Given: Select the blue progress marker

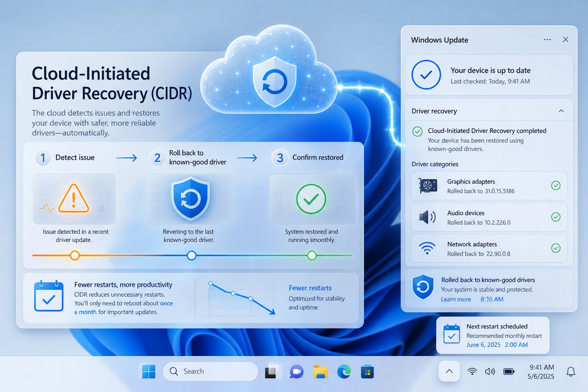Looking at the screenshot, I should click(192, 256).
